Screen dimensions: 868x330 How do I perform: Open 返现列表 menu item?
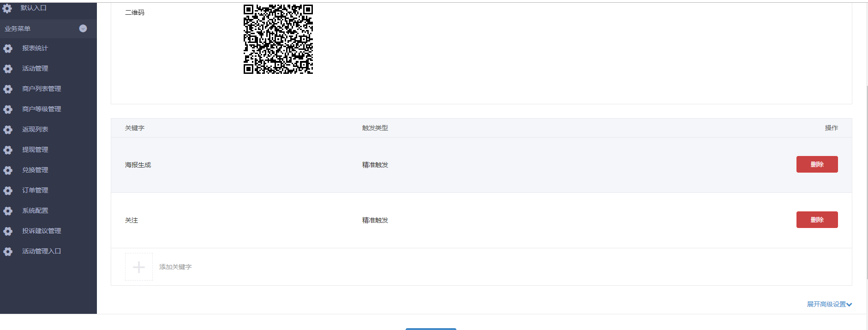click(35, 129)
